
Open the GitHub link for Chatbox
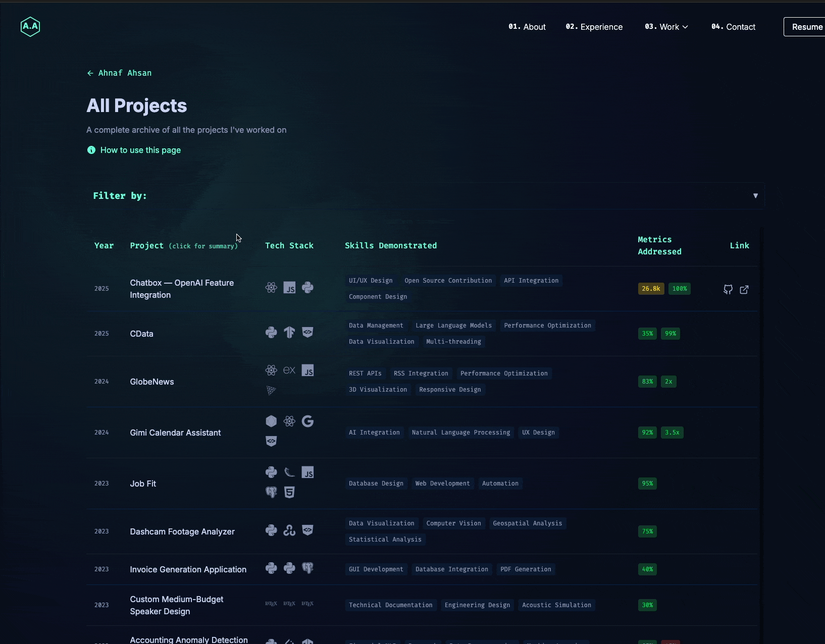[x=728, y=289]
